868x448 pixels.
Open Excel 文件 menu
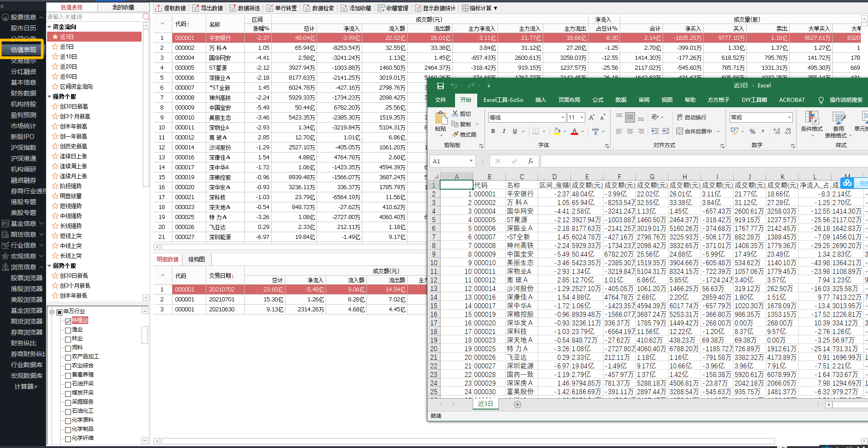[x=441, y=100]
